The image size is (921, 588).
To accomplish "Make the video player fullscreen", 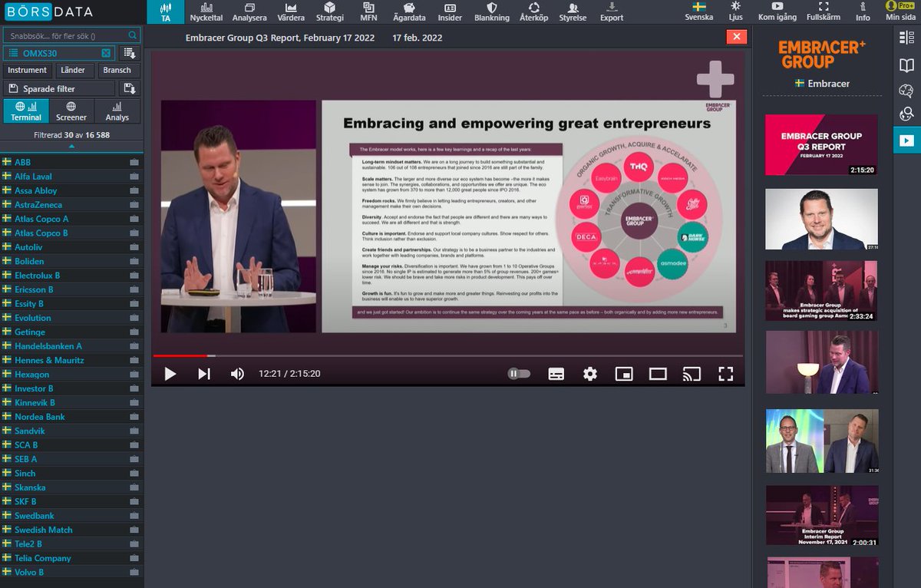I will pos(725,374).
